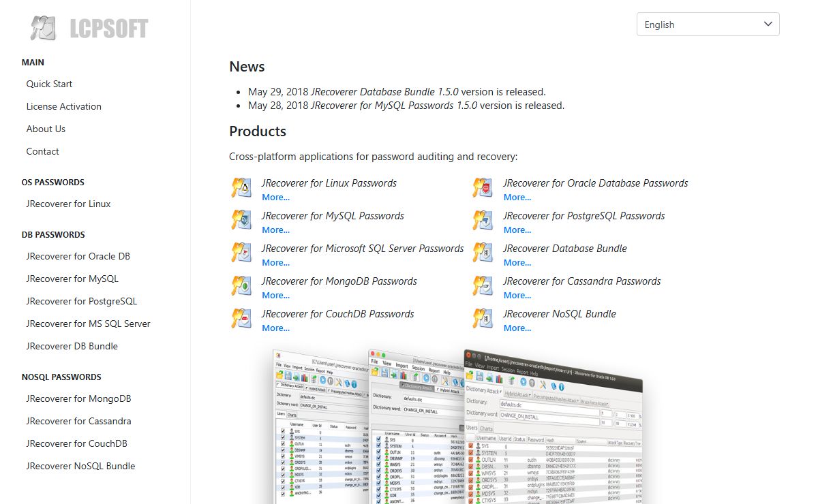Click the Windows-style application screenshot thumbnail
Image resolution: width=818 pixels, height=504 pixels.
[320, 427]
